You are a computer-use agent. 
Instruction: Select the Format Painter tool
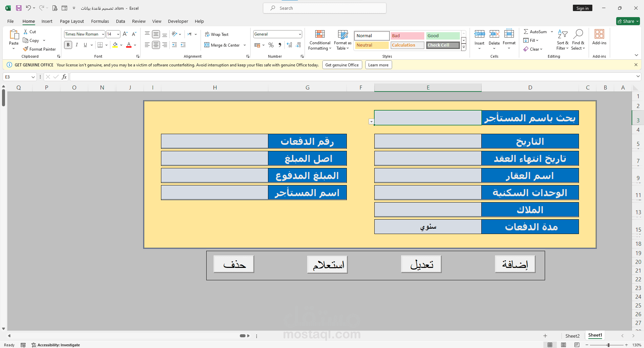point(39,49)
